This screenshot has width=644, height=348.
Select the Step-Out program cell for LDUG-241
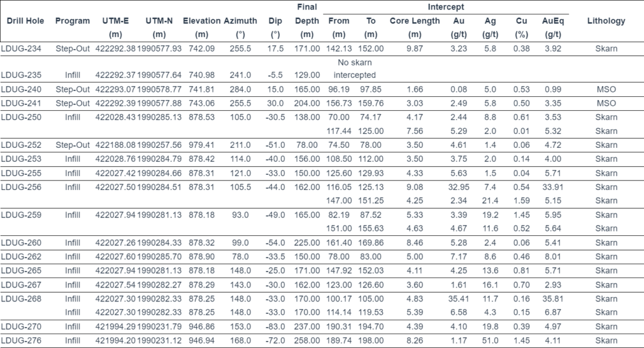tap(73, 103)
